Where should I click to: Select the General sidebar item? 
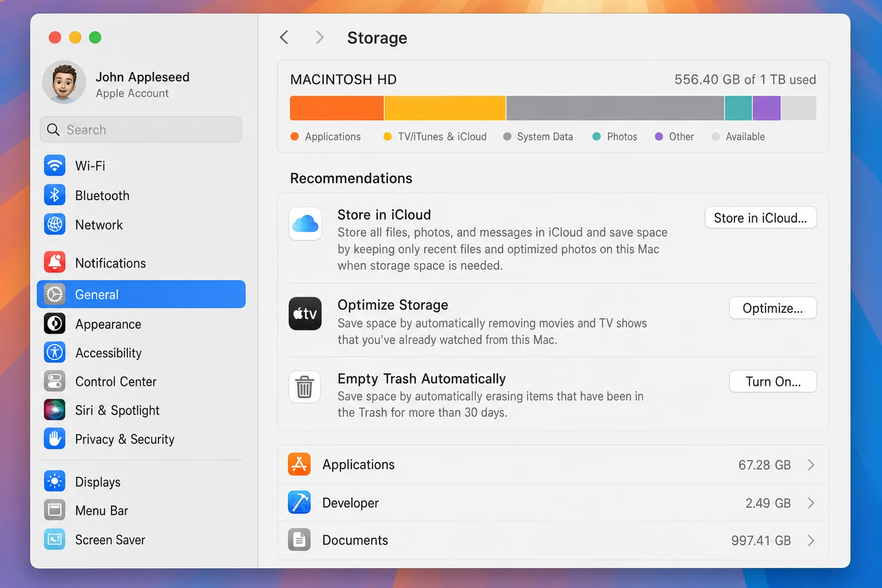pos(141,294)
